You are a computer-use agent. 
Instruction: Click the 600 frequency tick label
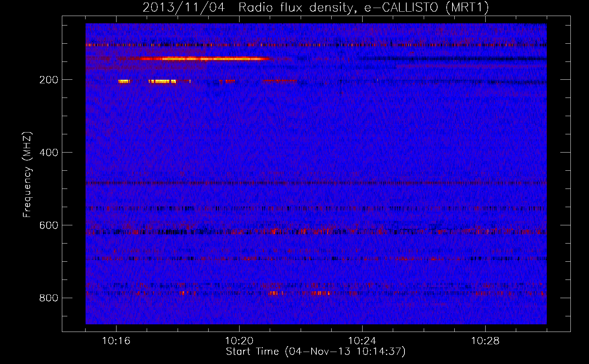49,225
